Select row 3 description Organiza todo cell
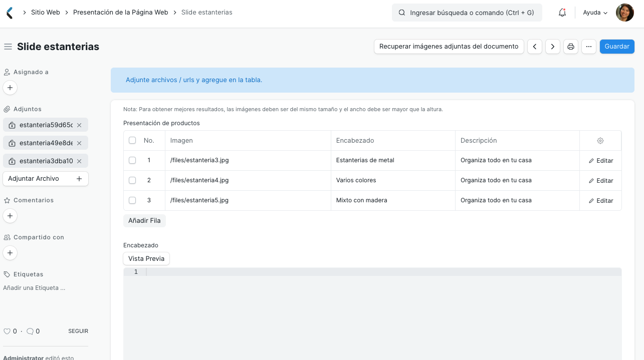The height and width of the screenshot is (360, 644). [x=517, y=200]
